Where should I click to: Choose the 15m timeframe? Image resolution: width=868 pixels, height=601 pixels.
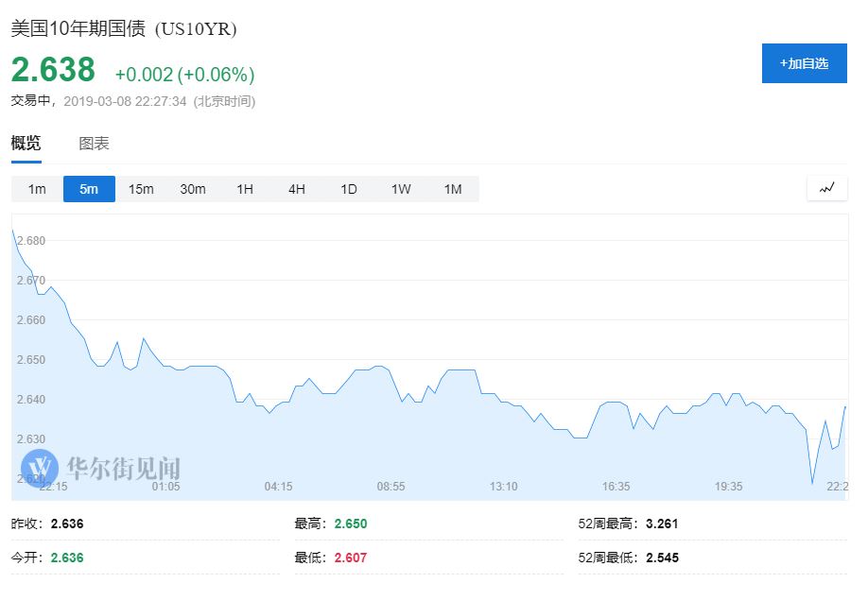141,189
